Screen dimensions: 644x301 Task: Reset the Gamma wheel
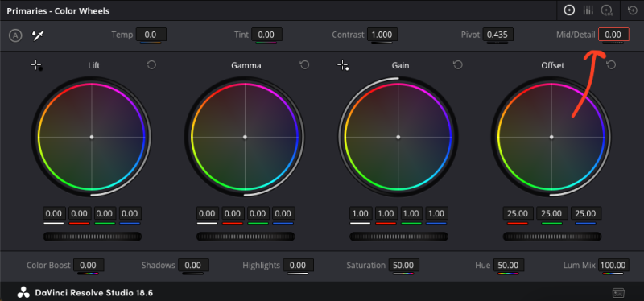(x=304, y=65)
